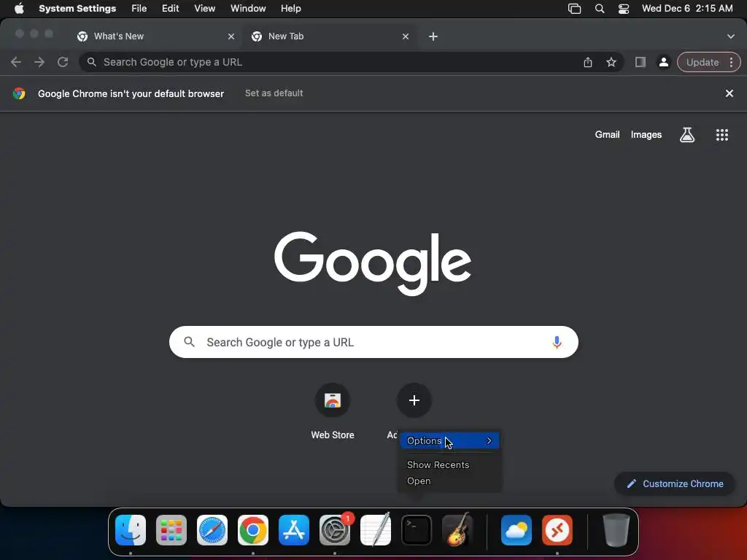
Task: Open the Gmail link
Action: pyautogui.click(x=607, y=135)
